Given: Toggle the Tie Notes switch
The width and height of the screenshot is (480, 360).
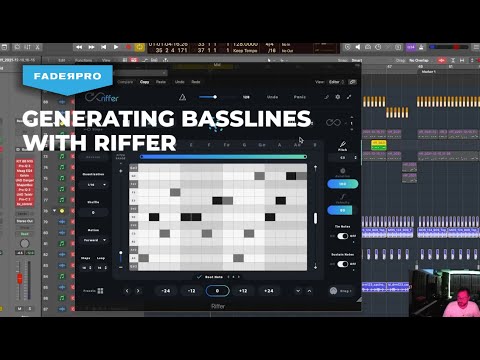Looking at the screenshot, I should [343, 236].
